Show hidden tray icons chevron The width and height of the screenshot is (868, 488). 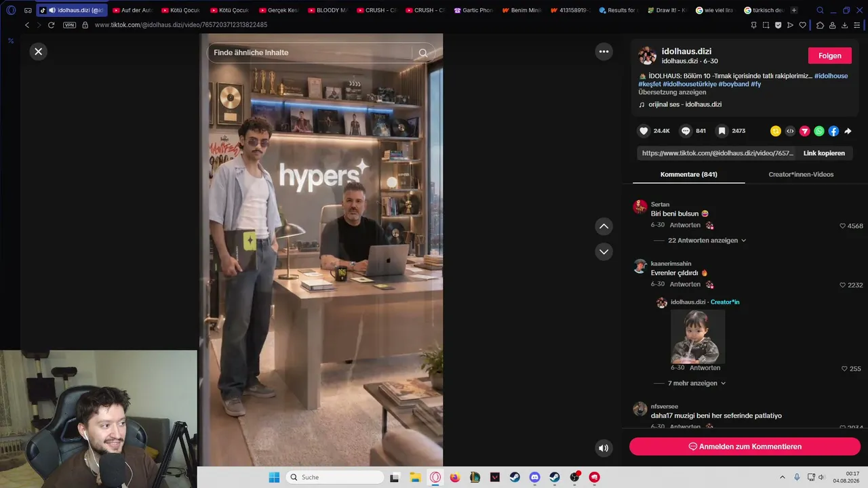coord(782,477)
